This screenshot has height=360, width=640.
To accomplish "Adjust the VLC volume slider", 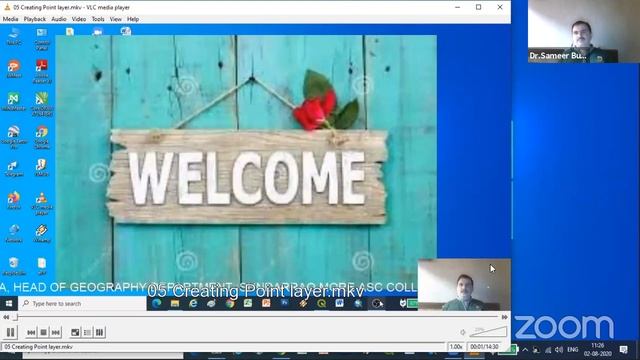I will coord(488,331).
